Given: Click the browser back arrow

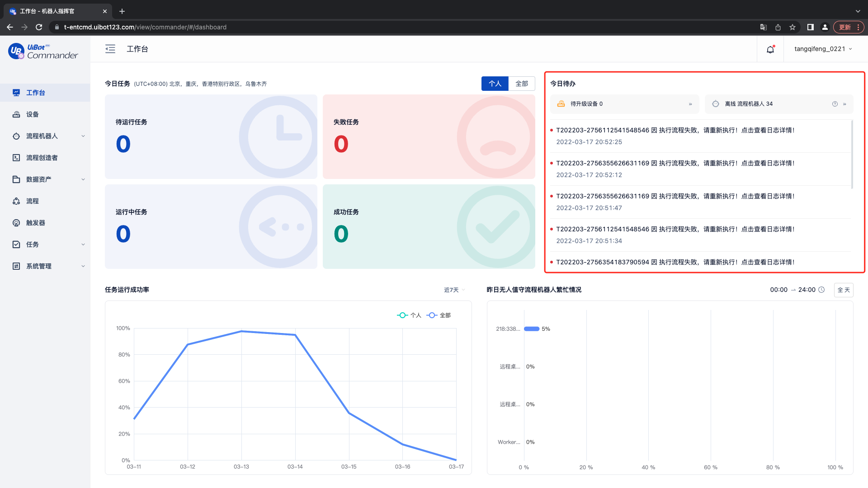Looking at the screenshot, I should 10,27.
